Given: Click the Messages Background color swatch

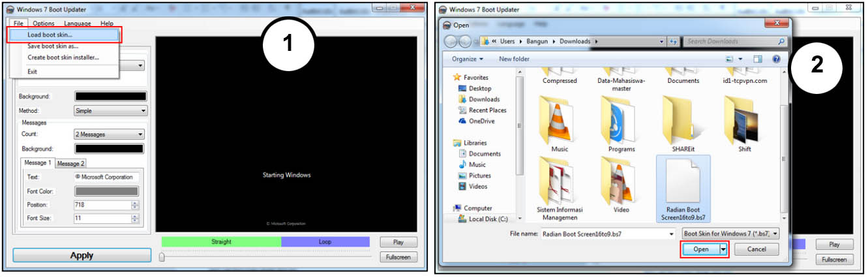Looking at the screenshot, I should 109,149.
